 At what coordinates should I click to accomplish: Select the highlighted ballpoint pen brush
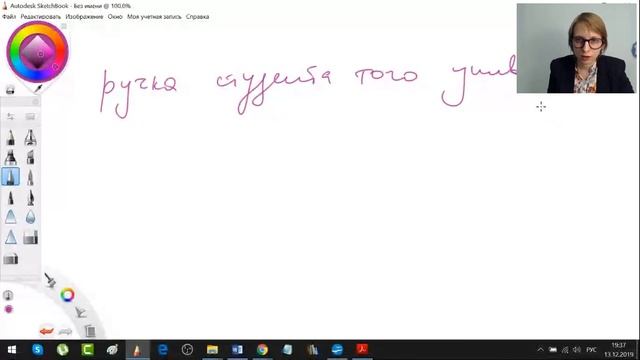[11, 177]
